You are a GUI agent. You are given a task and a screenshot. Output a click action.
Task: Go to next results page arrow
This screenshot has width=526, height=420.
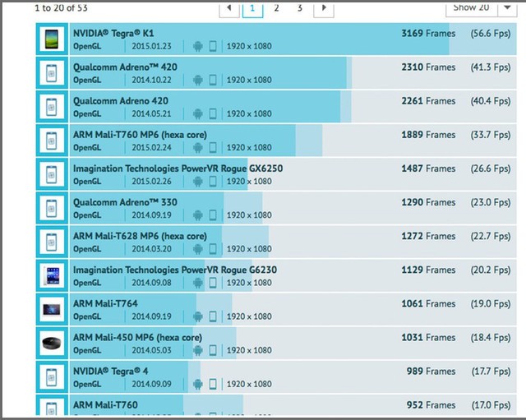click(x=323, y=9)
